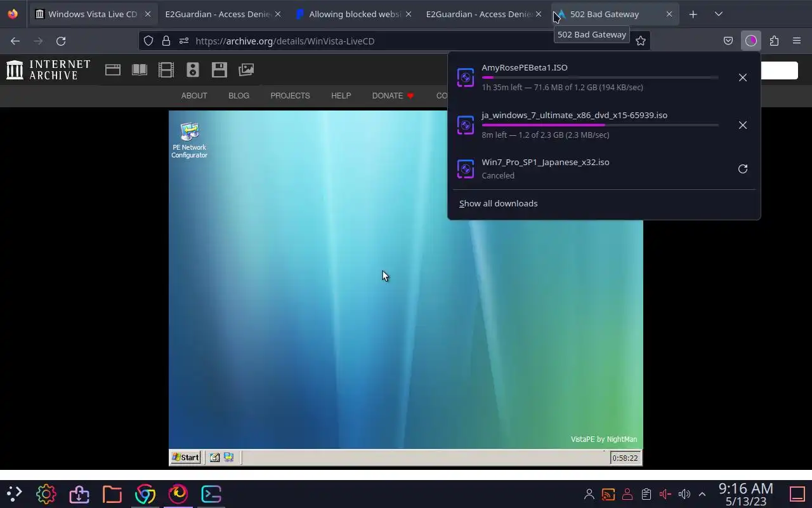
Task: Open the clipboard tray icon
Action: [x=646, y=494]
